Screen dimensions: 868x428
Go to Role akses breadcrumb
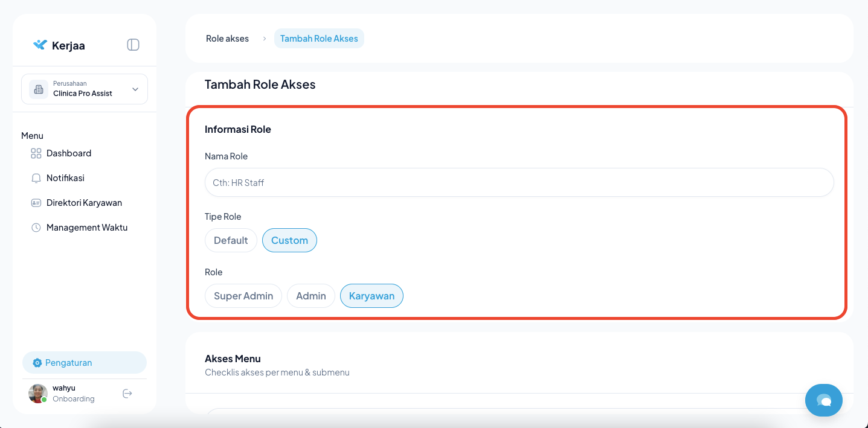[227, 39]
